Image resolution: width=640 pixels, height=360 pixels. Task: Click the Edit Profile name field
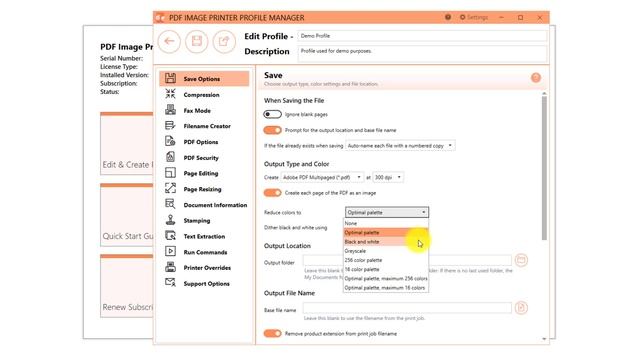pyautogui.click(x=422, y=36)
